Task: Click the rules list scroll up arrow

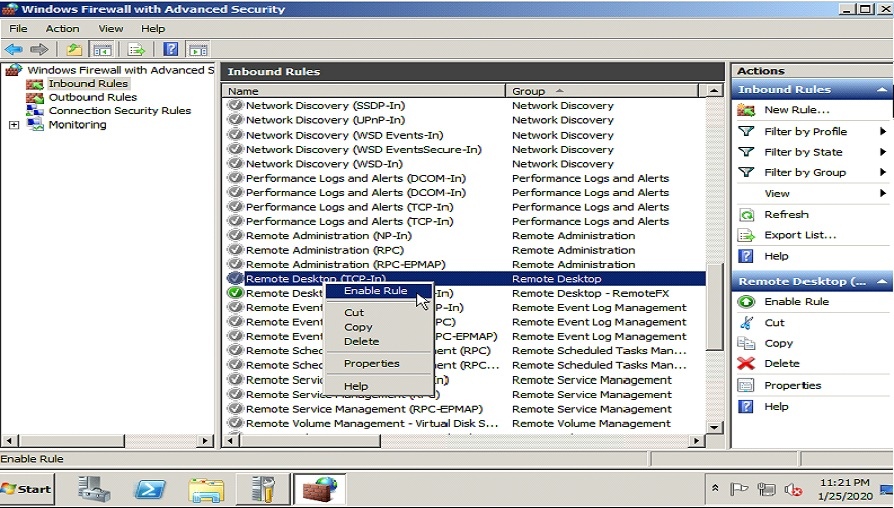Action: [714, 91]
